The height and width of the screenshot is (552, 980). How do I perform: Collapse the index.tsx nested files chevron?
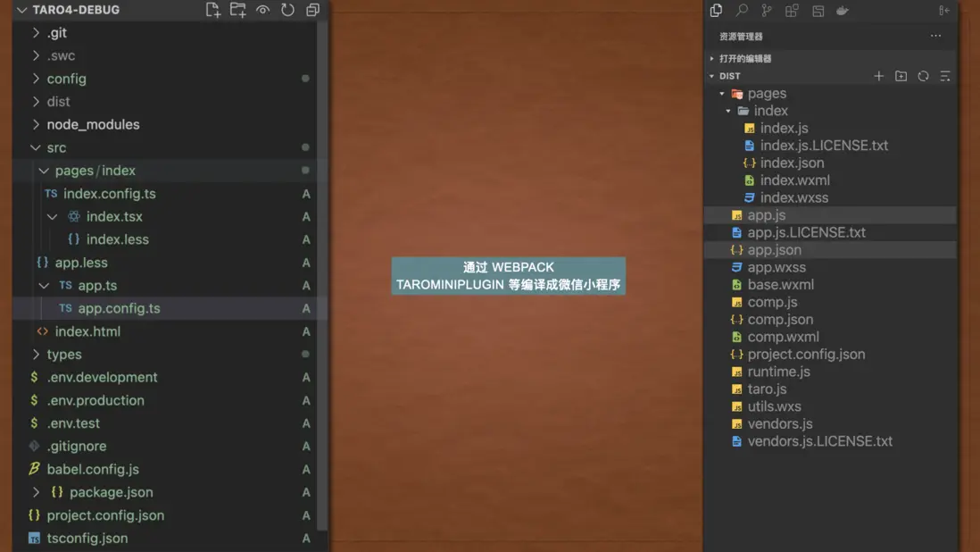(53, 217)
